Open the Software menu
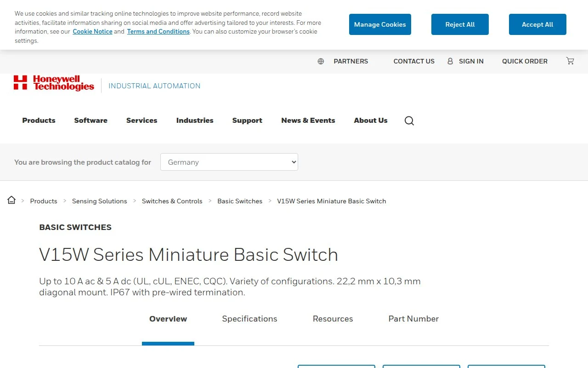588x368 pixels. point(91,121)
